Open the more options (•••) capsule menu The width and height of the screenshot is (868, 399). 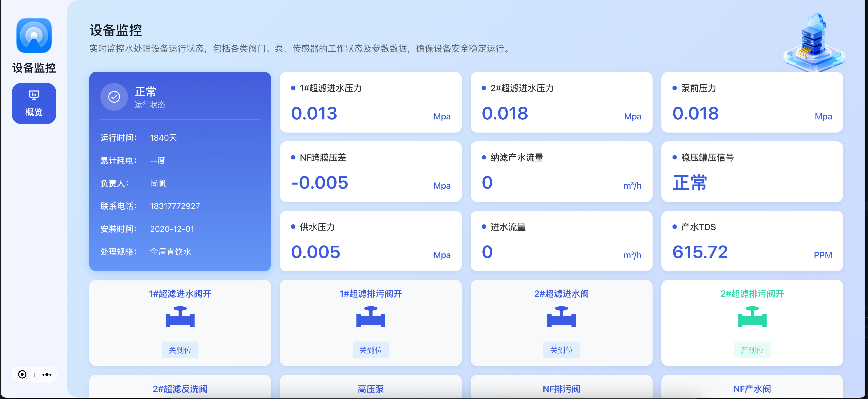[x=47, y=374]
